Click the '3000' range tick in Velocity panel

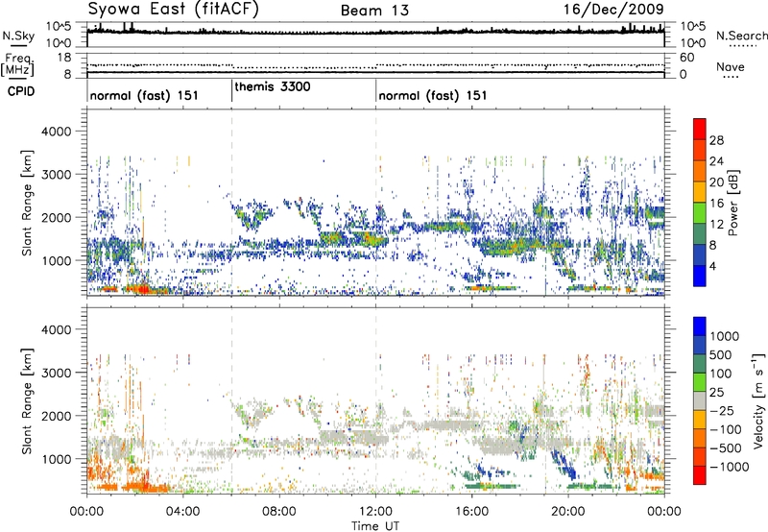tap(57, 373)
